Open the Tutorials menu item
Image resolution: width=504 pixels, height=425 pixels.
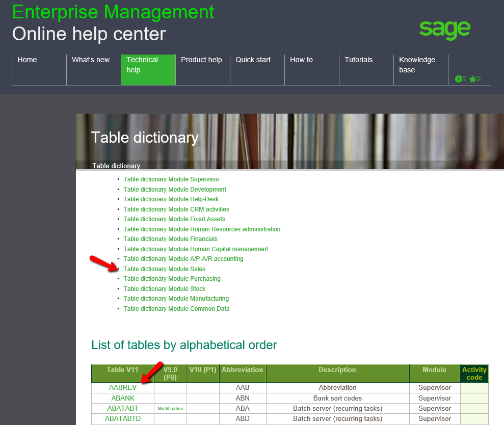tap(358, 60)
